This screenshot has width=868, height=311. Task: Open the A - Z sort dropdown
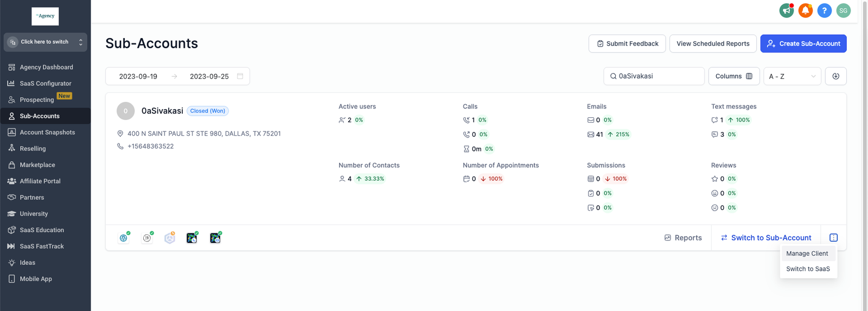pyautogui.click(x=792, y=77)
